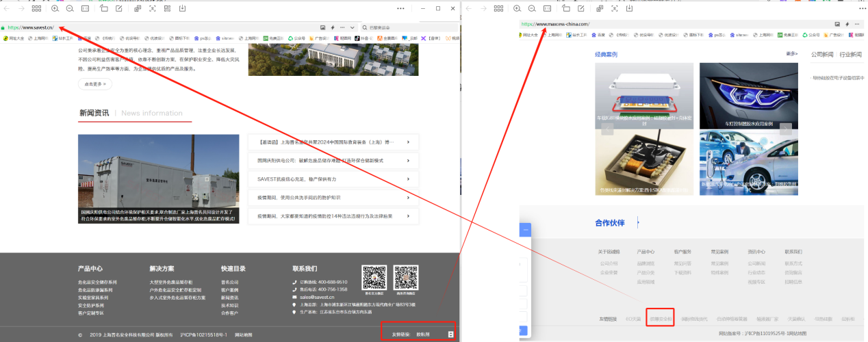Open more options menu in left viewer
This screenshot has width=868, height=342.
coord(400,8)
